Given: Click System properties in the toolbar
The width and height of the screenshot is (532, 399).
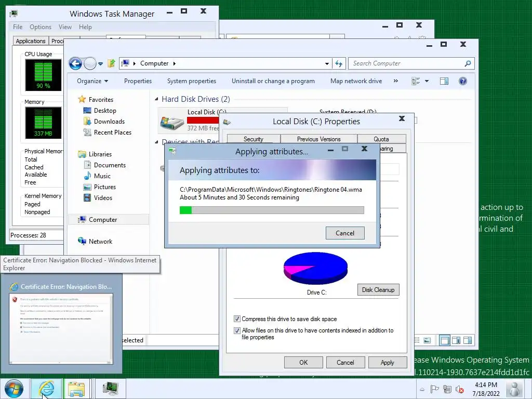Looking at the screenshot, I should coord(192,81).
